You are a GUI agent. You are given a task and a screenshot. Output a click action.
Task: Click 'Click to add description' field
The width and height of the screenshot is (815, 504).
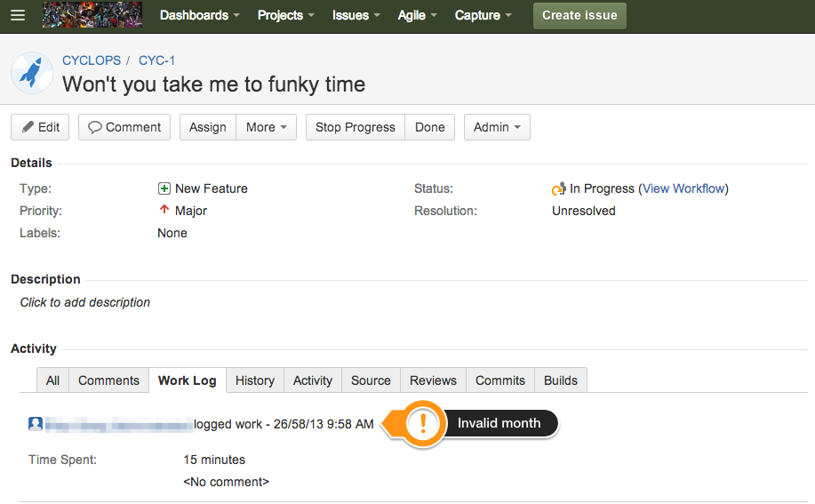pos(85,302)
